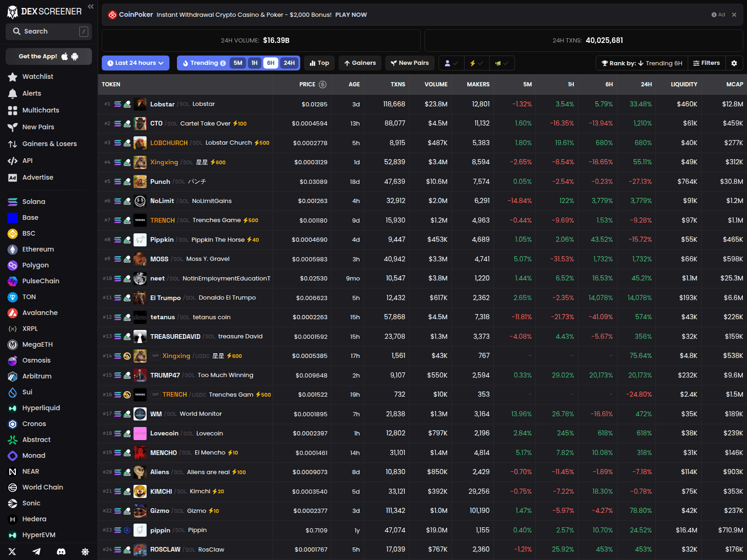The height and width of the screenshot is (560, 747).
Task: Click KIMCHI token thumbnail image
Action: click(x=140, y=491)
